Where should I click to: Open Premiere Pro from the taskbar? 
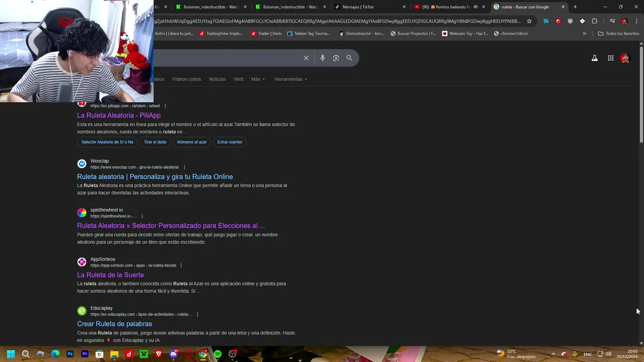click(x=85, y=354)
